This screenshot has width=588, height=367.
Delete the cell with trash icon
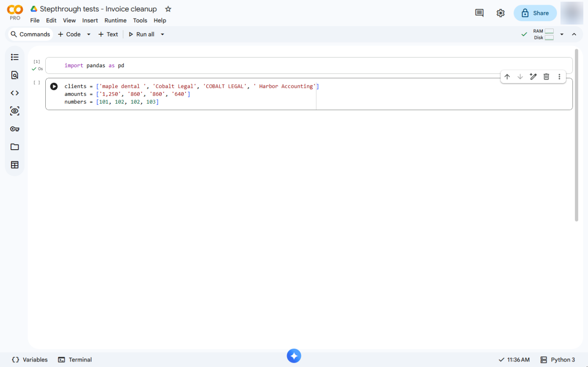547,77
